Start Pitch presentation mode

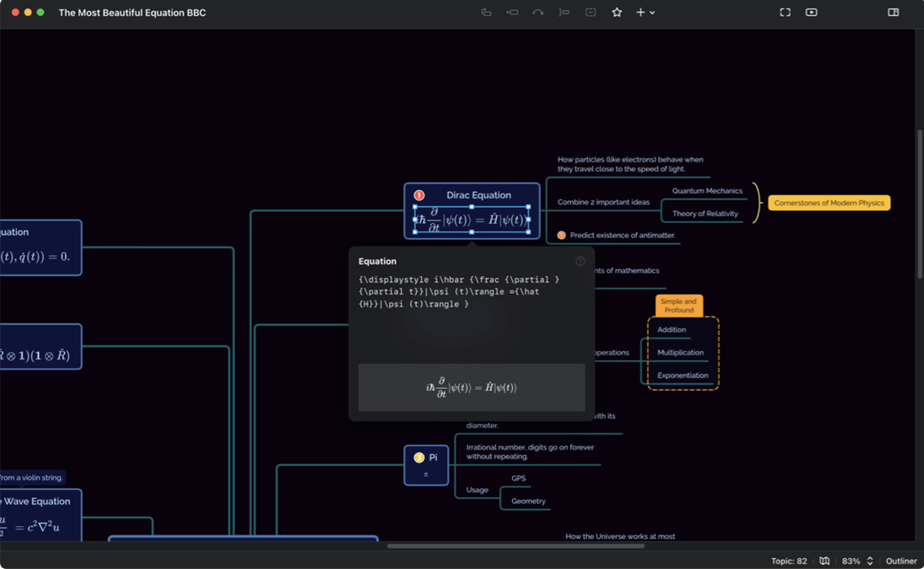[811, 13]
